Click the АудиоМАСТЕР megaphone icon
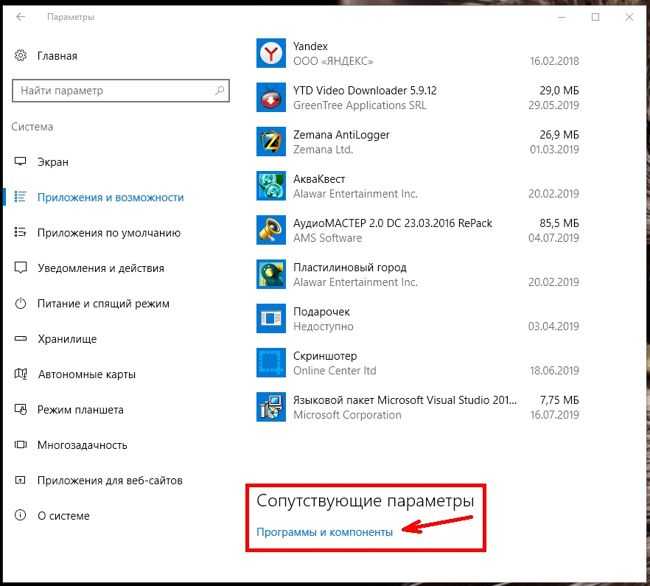The width and height of the screenshot is (650, 586). pyautogui.click(x=271, y=230)
